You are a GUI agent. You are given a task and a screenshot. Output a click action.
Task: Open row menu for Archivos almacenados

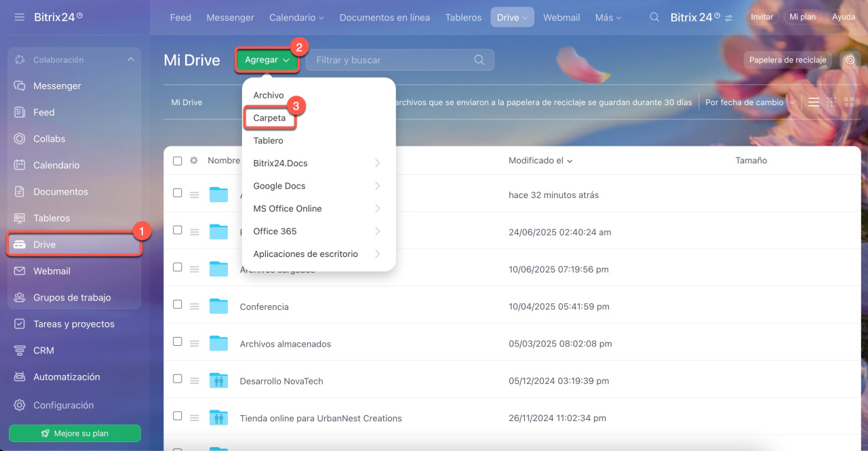point(195,344)
